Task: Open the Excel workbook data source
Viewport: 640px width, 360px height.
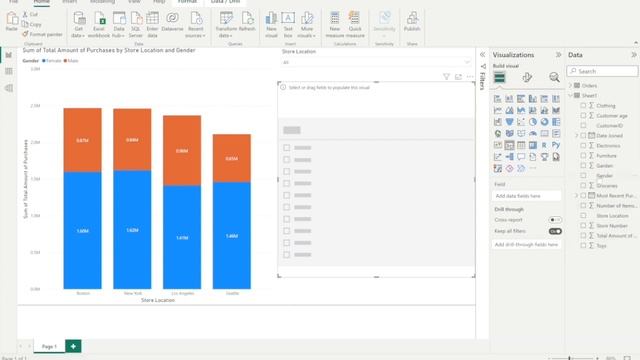Action: tap(99, 24)
